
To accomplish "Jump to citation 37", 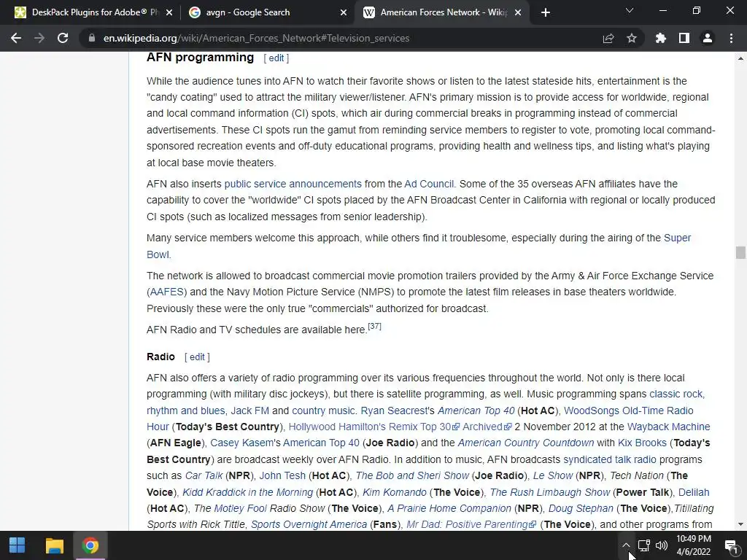I will pyautogui.click(x=374, y=326).
